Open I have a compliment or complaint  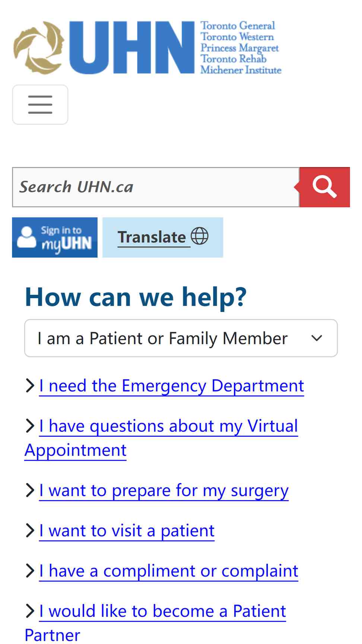(169, 571)
